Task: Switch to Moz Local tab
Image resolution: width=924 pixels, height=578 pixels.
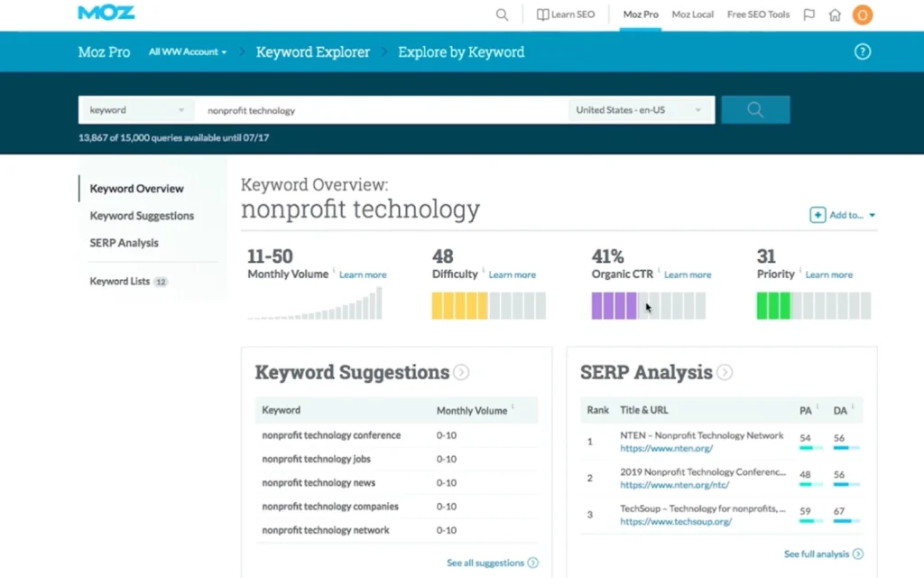Action: (x=692, y=14)
